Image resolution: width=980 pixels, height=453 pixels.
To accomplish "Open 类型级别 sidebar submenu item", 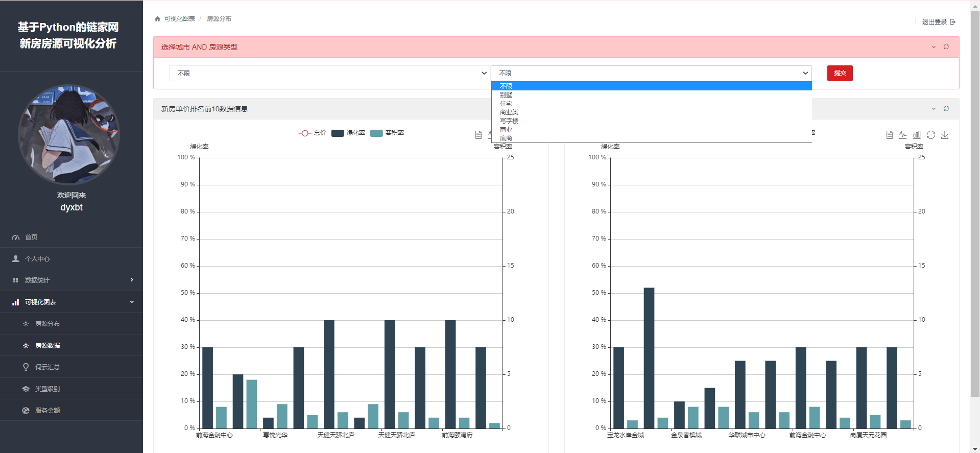I will (71, 389).
